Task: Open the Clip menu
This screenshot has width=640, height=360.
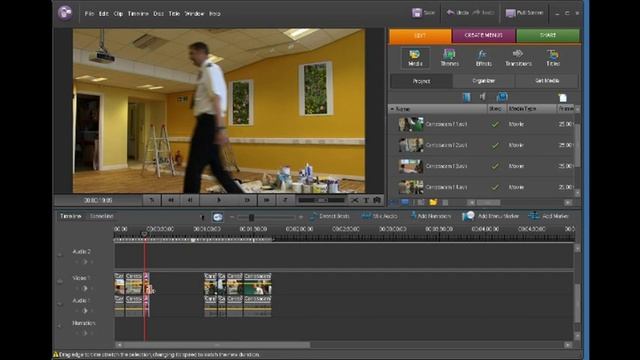Action: (x=118, y=14)
